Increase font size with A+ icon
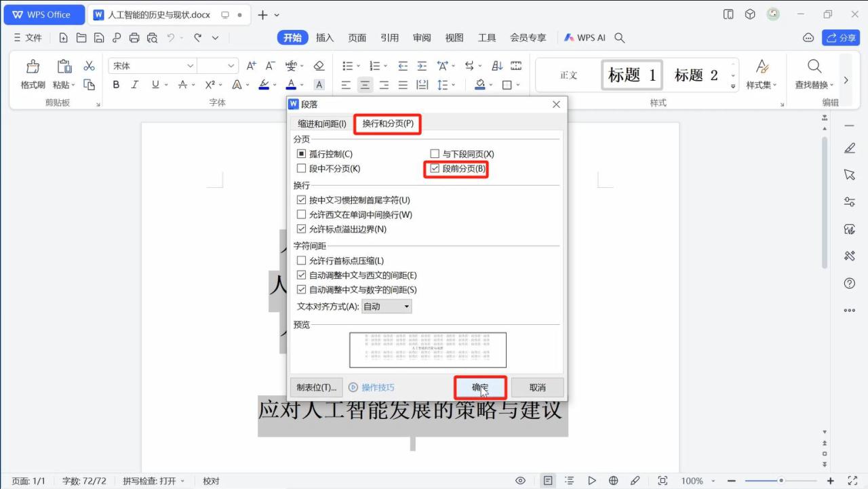Viewport: 868px width, 489px height. point(251,66)
